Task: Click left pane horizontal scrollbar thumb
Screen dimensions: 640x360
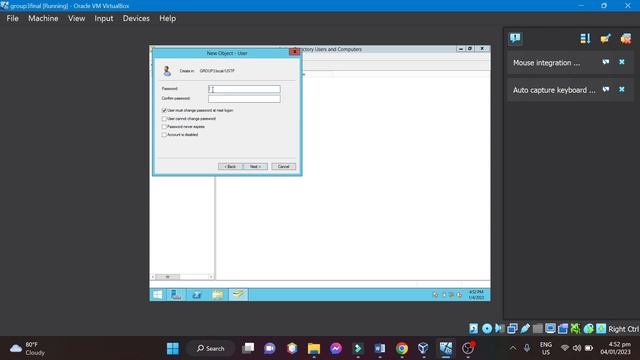Action: pos(167,277)
